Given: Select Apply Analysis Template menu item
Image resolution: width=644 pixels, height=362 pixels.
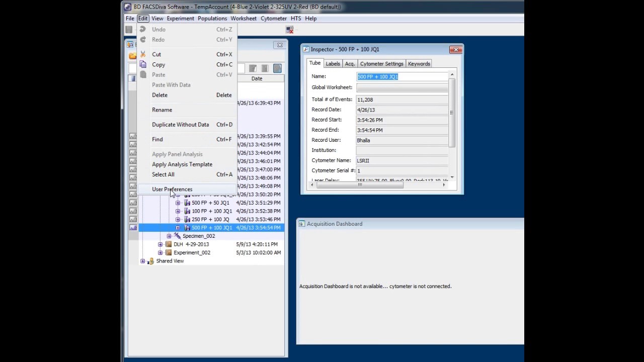Looking at the screenshot, I should [187, 164].
